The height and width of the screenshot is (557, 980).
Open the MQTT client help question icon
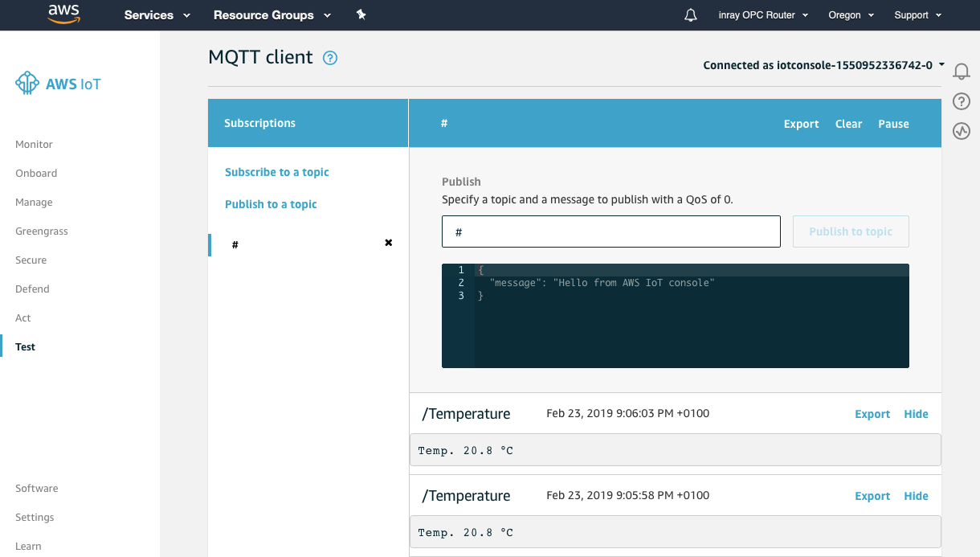pos(330,58)
